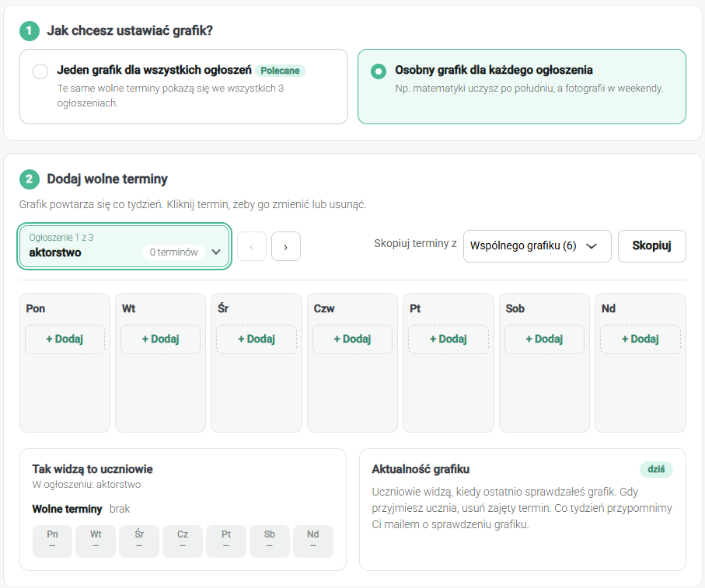Click the 'Dodaj wolne terminy' heading

tap(107, 179)
